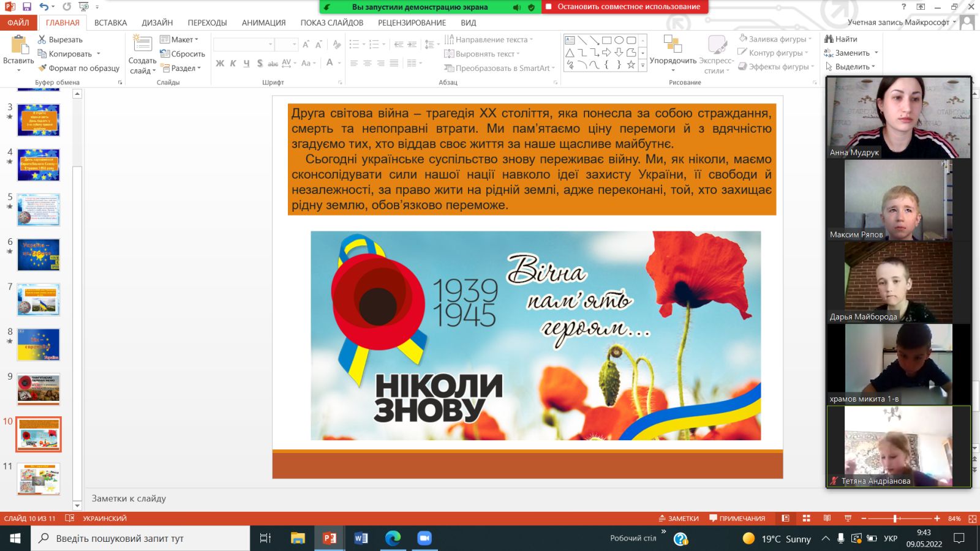980x551 pixels.
Task: Toggle normal view in status bar
Action: click(x=785, y=519)
